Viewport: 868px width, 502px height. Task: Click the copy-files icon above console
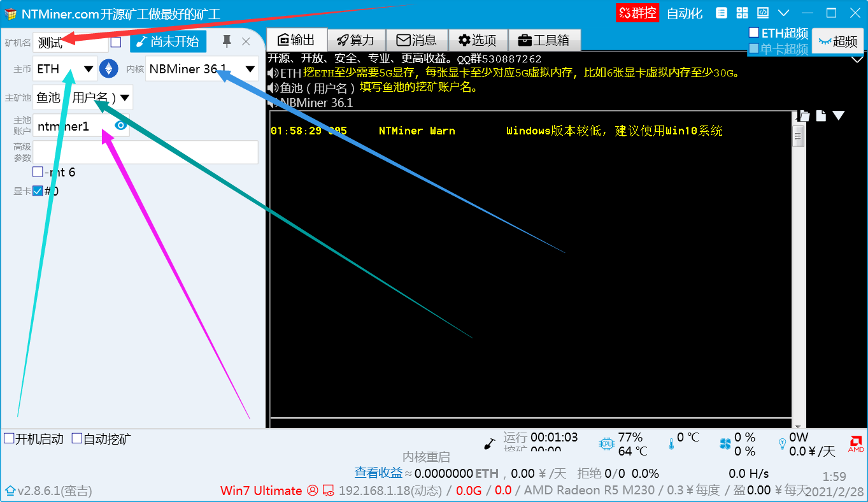(804, 115)
